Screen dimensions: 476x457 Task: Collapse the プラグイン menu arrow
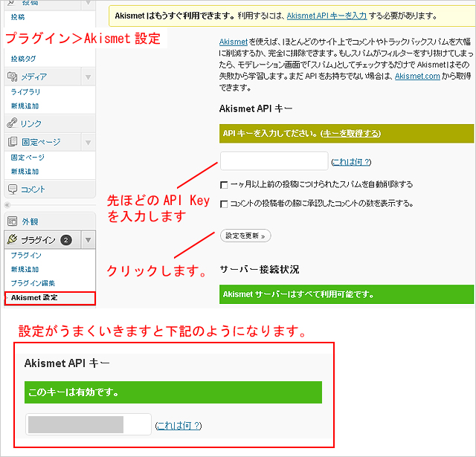(x=88, y=240)
